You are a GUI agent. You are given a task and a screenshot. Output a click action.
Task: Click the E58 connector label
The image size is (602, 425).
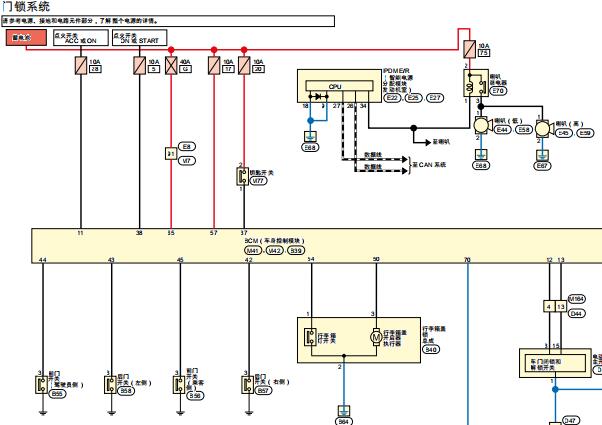[524, 130]
